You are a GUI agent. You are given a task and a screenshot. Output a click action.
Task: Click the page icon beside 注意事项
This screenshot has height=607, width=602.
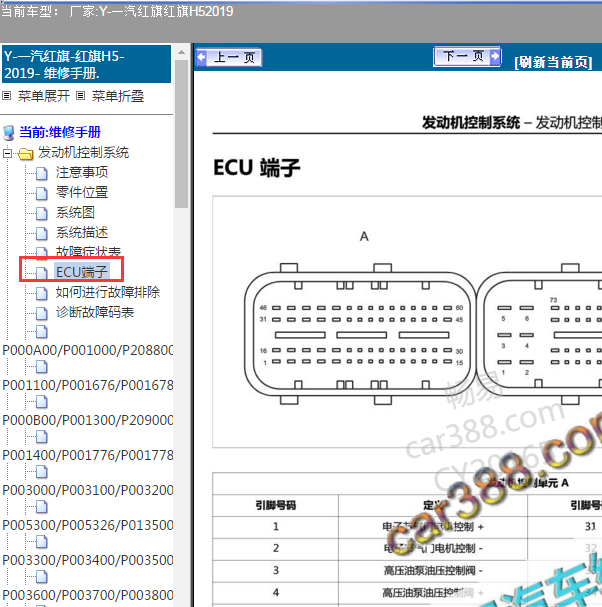42,173
